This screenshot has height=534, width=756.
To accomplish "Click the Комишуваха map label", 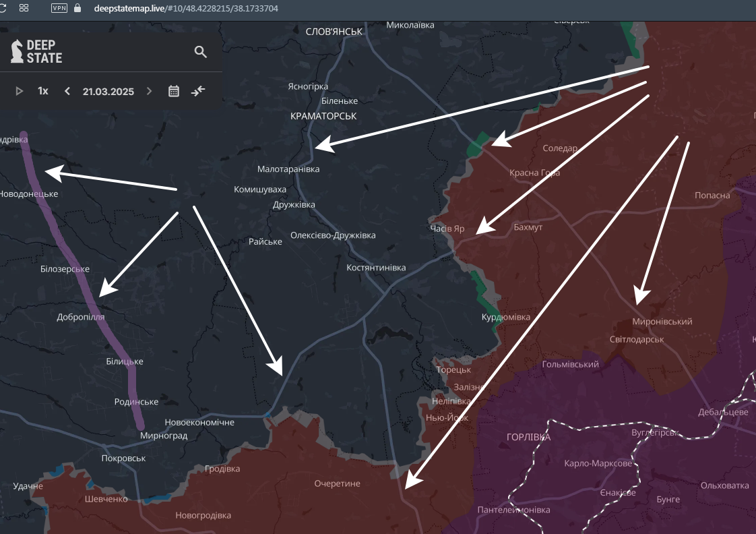I will [260, 189].
